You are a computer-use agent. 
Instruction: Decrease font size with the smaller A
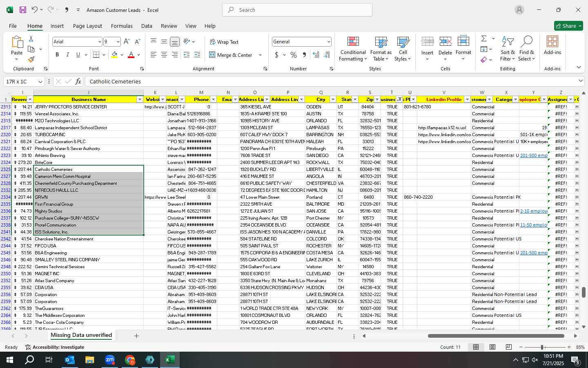tap(137, 42)
